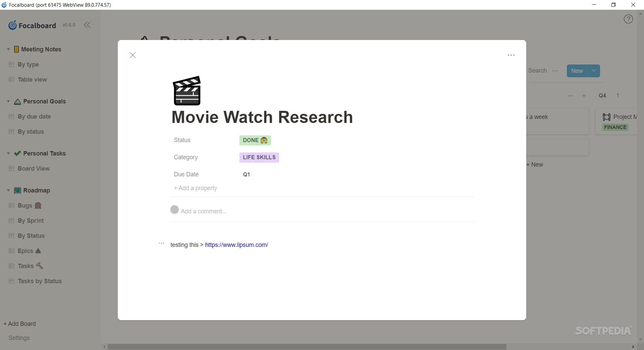Close the Movie Watch Research card dialog
Image resolution: width=644 pixels, height=350 pixels.
133,55
